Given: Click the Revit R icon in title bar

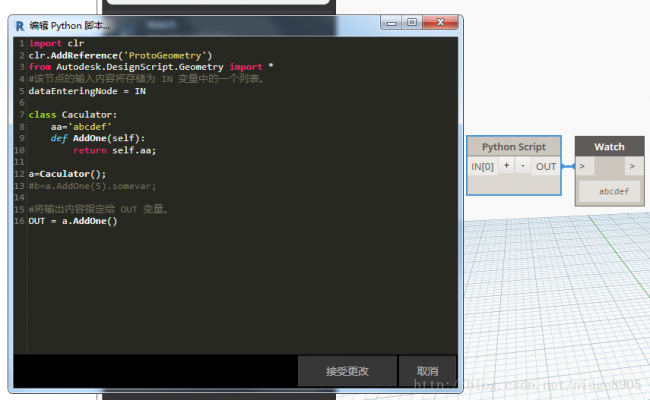Looking at the screenshot, I should click(x=21, y=24).
